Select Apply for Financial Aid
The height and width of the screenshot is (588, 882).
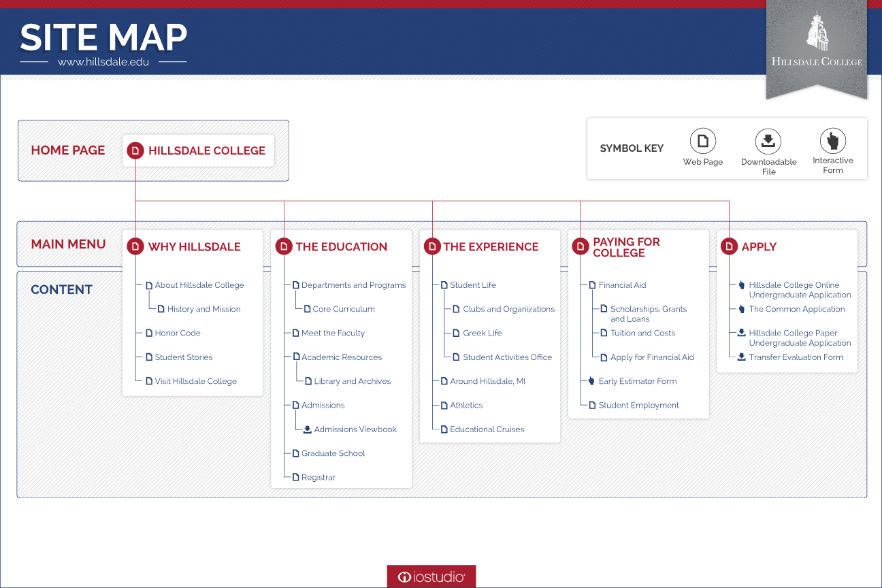coord(653,357)
